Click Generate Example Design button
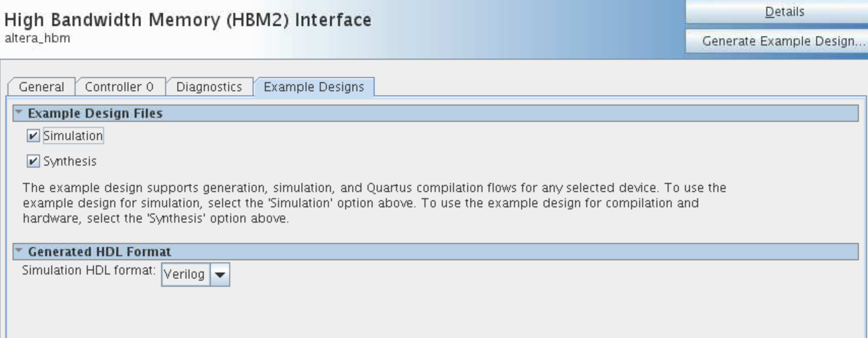This screenshot has height=338, width=868. [x=776, y=41]
